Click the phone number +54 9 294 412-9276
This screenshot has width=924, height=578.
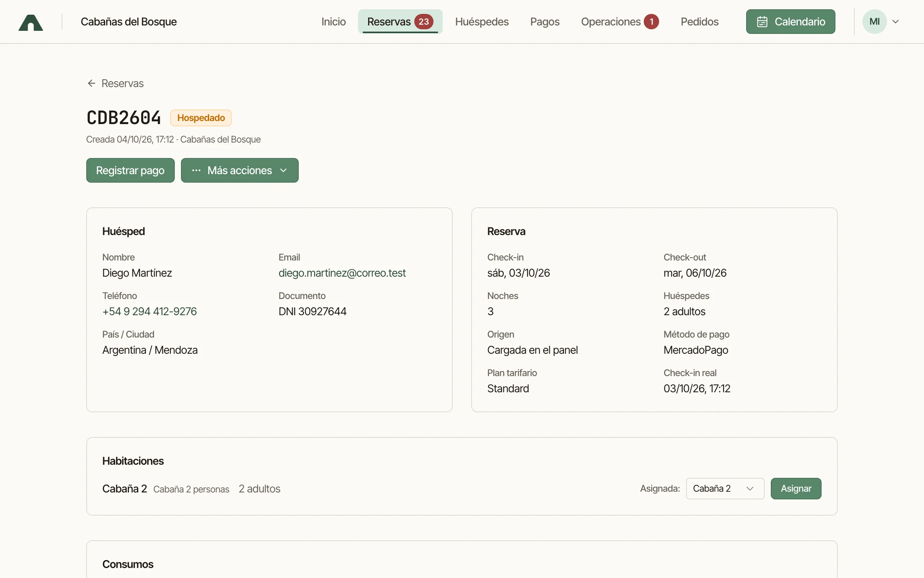(149, 311)
